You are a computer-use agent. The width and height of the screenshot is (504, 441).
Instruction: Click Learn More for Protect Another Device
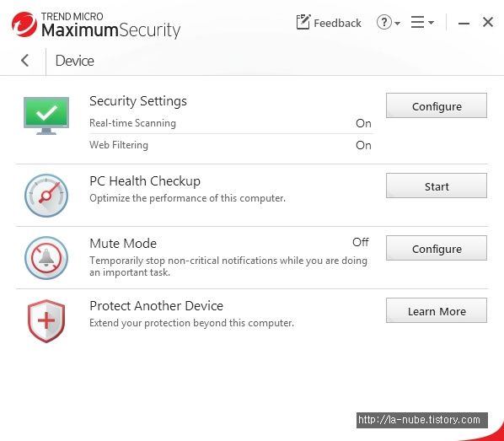point(437,310)
